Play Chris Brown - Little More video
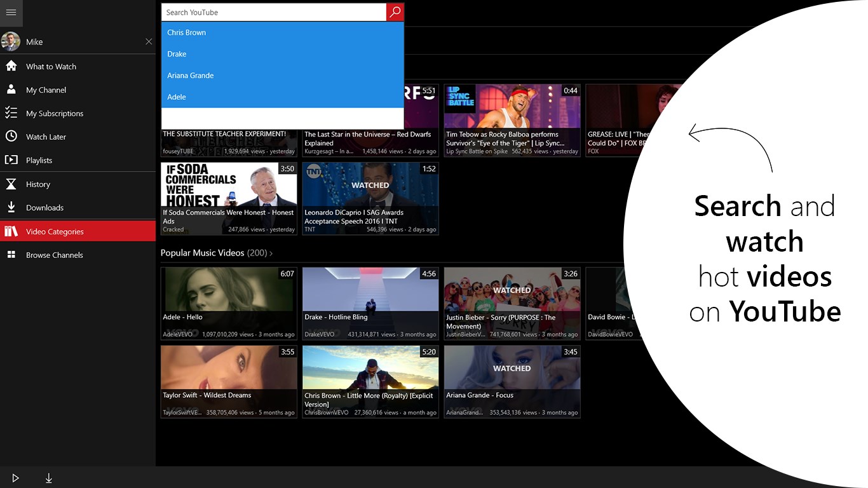868x488 pixels. coord(370,381)
